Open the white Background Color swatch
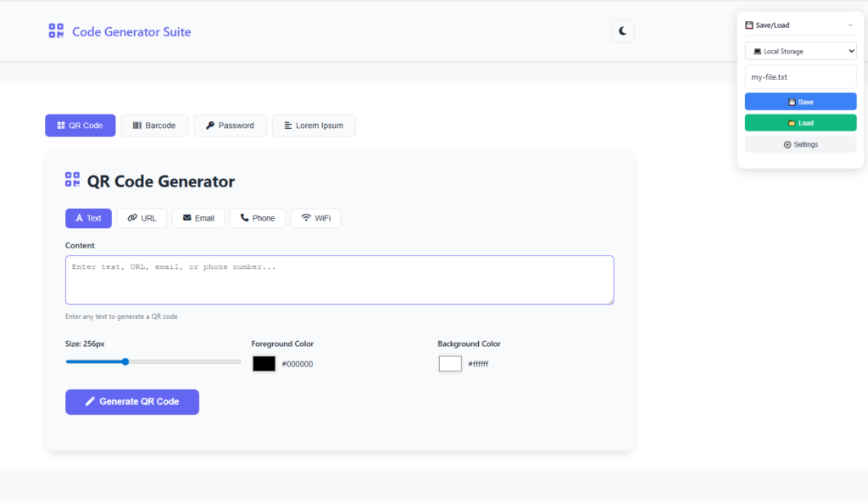 coord(450,364)
